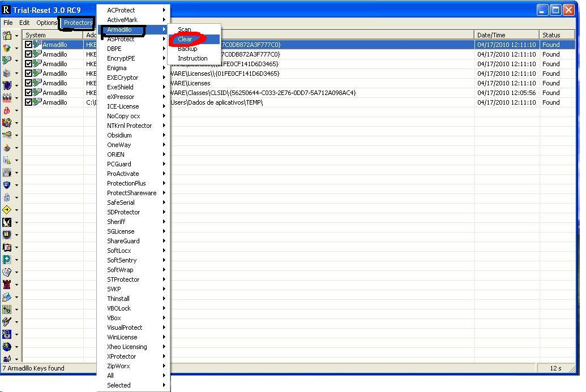Click the globe protector icon near the toolbar bottom
The width and height of the screenshot is (586, 392).
tap(6, 346)
